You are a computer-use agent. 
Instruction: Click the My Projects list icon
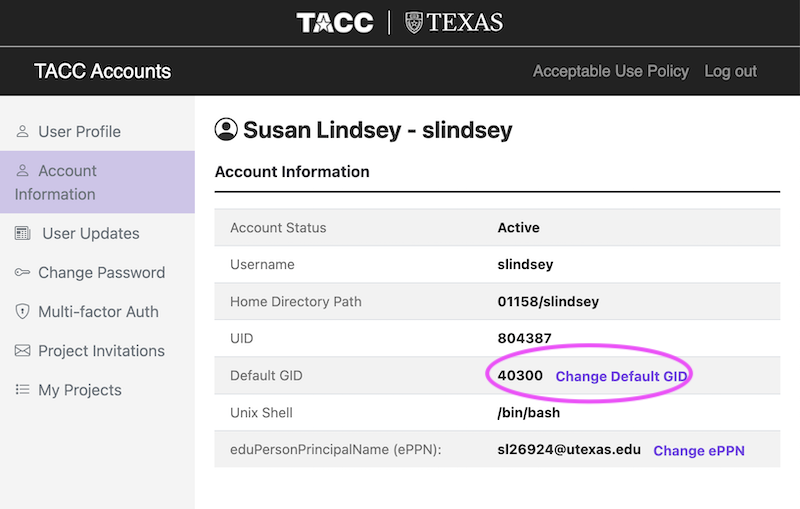click(22, 390)
